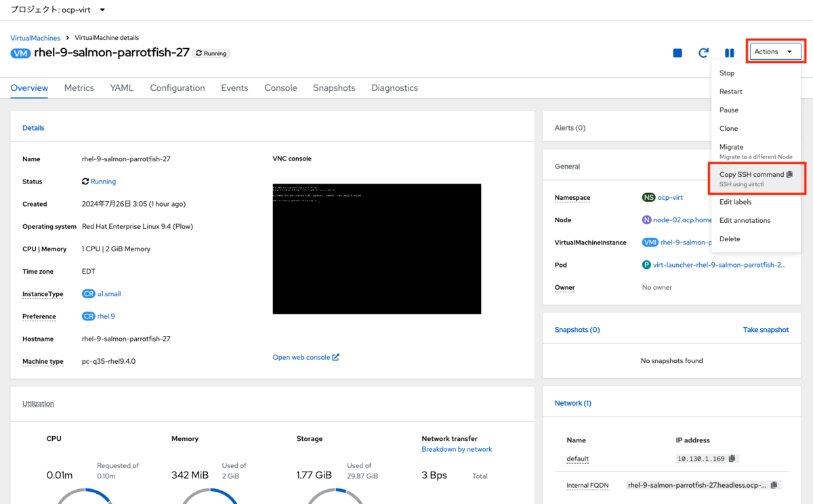Copy the Internal FQDN value
Screen dimensions: 813x504
coord(774,485)
